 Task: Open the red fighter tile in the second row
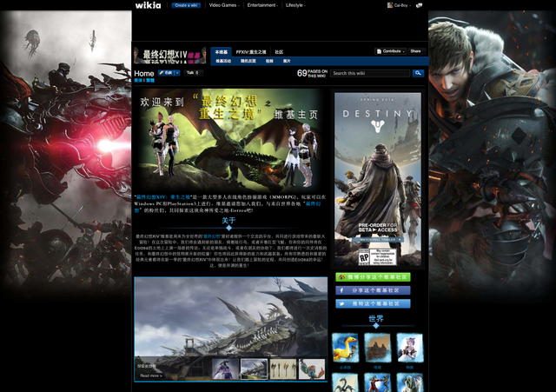click(x=377, y=382)
